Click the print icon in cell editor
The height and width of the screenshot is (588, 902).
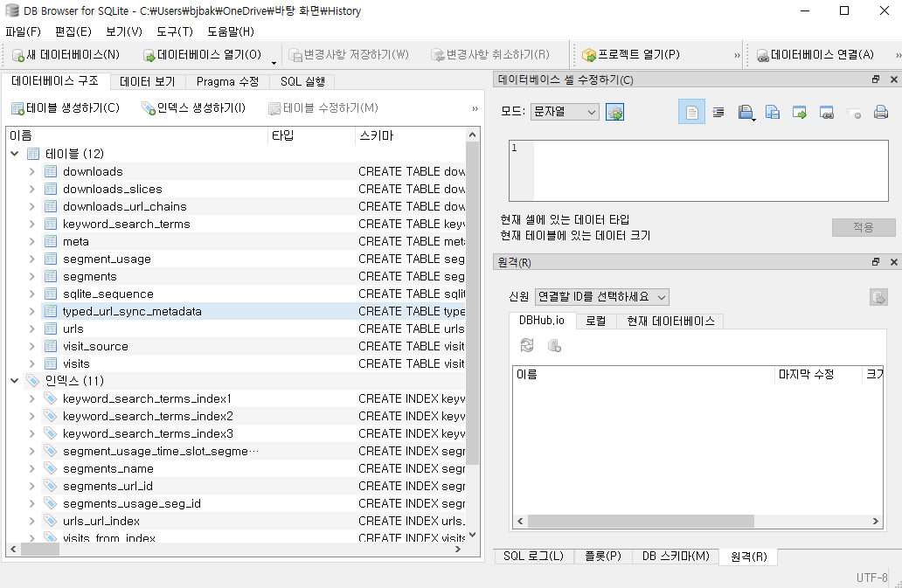click(x=881, y=112)
